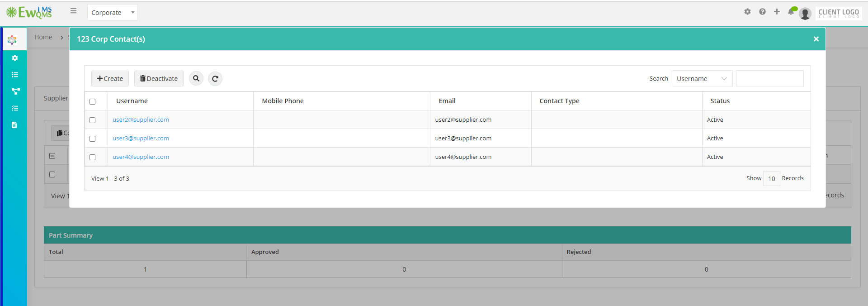Click the search text input field
This screenshot has height=306, width=868.
pos(769,78)
